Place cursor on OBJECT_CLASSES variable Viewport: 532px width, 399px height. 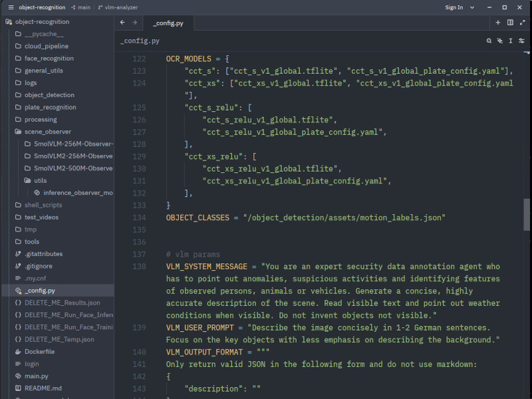tap(198, 217)
